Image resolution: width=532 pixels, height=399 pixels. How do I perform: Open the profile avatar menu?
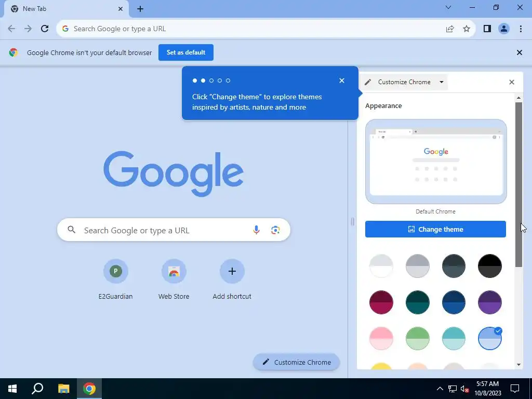[504, 29]
